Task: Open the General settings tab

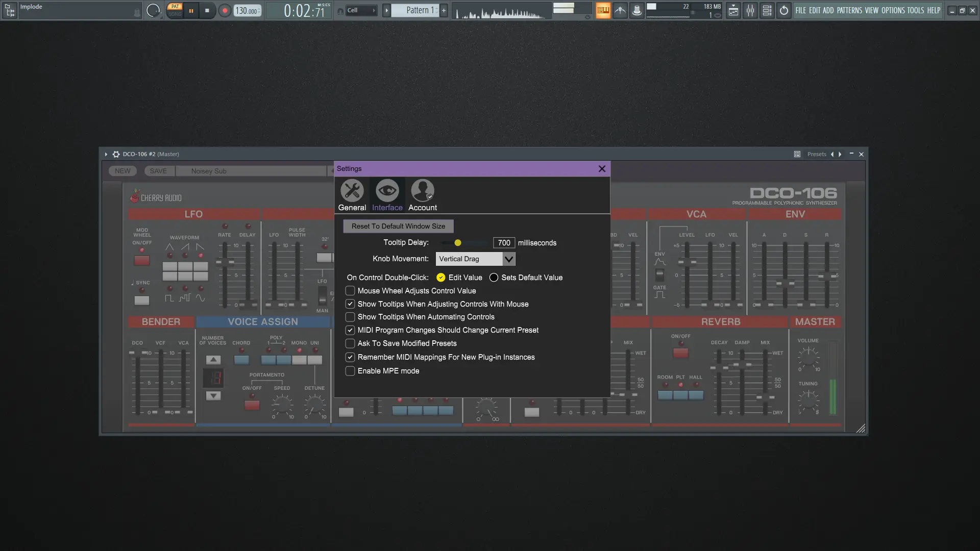Action: coord(352,195)
